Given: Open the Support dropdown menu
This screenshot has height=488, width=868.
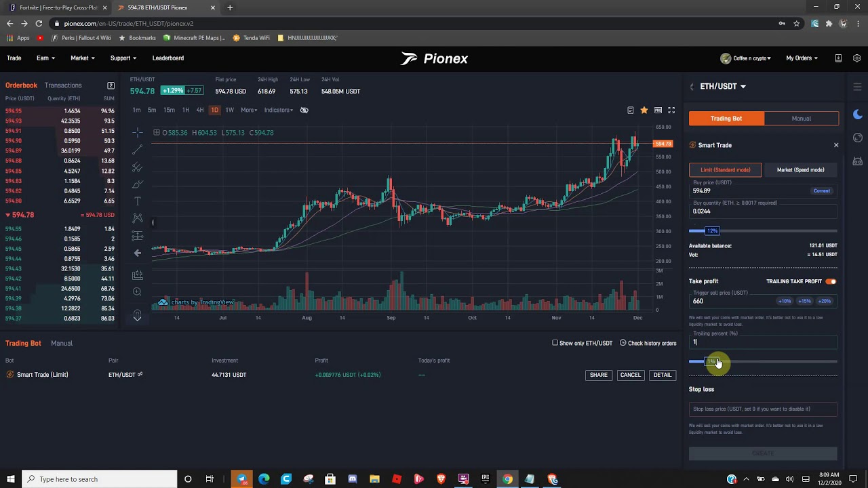Looking at the screenshot, I should click(x=123, y=58).
